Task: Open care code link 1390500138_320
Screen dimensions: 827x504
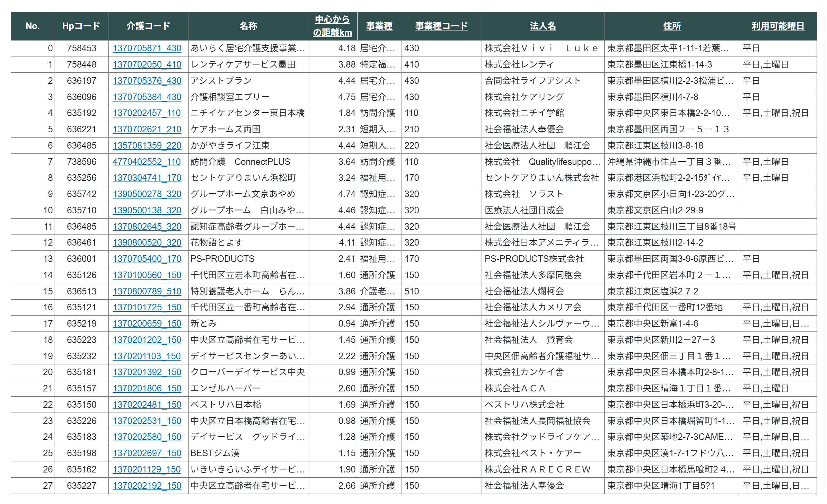Action: click(x=147, y=210)
